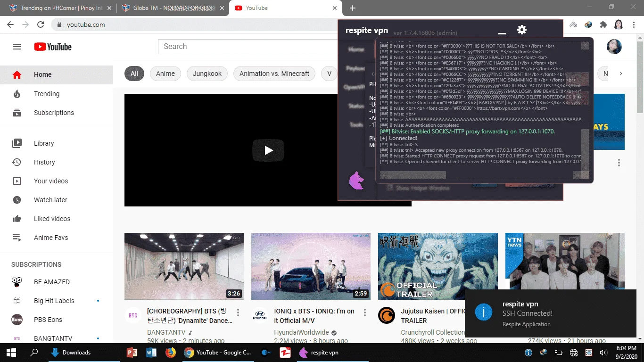
Task: Open the PBS Eons subscription
Action: [x=57, y=320]
